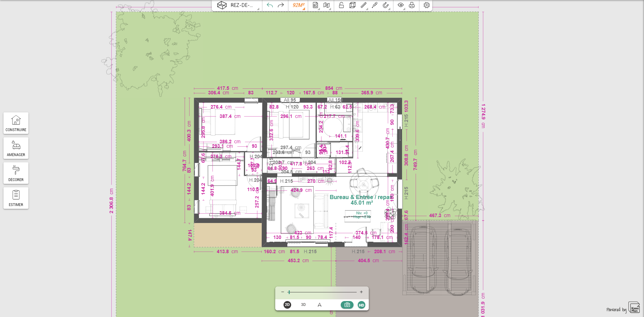The width and height of the screenshot is (644, 317).
Task: Activate first-person navigation arrow view
Action: (x=320, y=305)
